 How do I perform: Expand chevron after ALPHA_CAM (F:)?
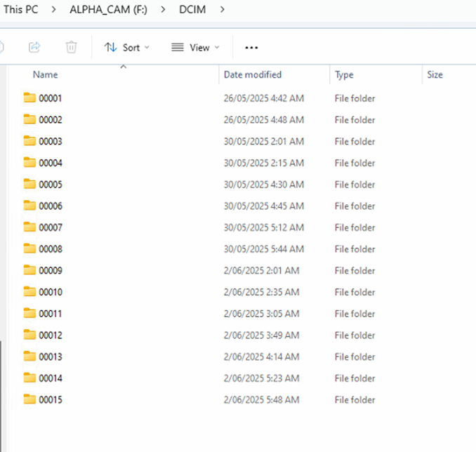point(163,9)
